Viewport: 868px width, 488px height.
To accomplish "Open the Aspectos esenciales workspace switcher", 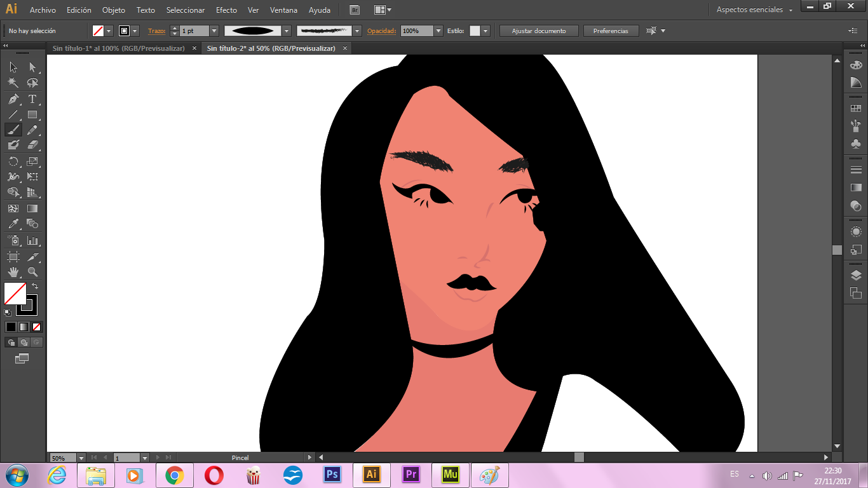I will coord(755,10).
